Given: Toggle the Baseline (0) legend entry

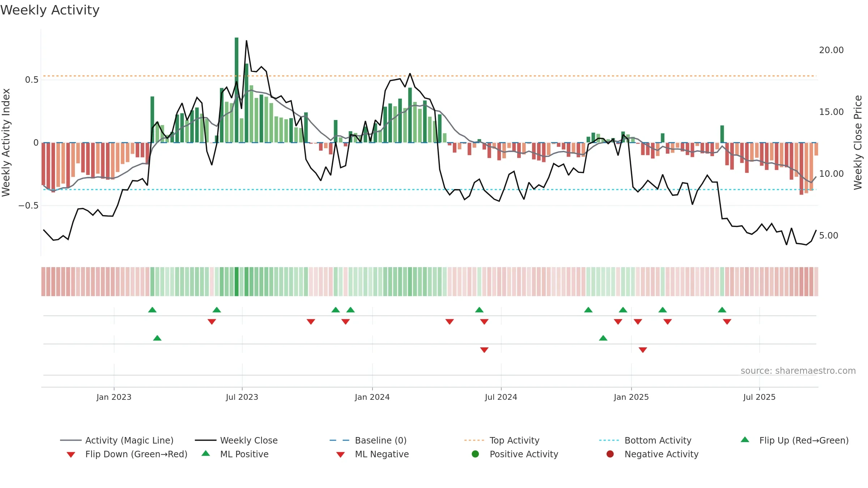Looking at the screenshot, I should pos(368,440).
